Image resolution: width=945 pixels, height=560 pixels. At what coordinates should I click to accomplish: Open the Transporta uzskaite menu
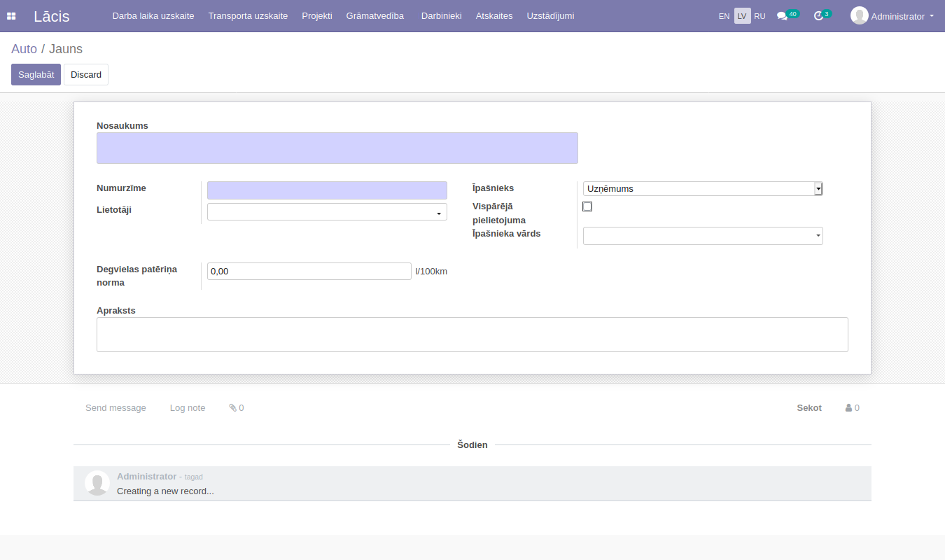[248, 15]
